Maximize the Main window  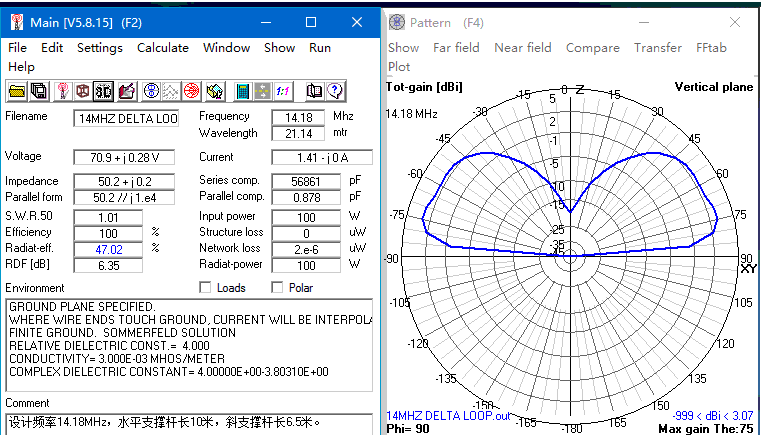[x=311, y=22]
